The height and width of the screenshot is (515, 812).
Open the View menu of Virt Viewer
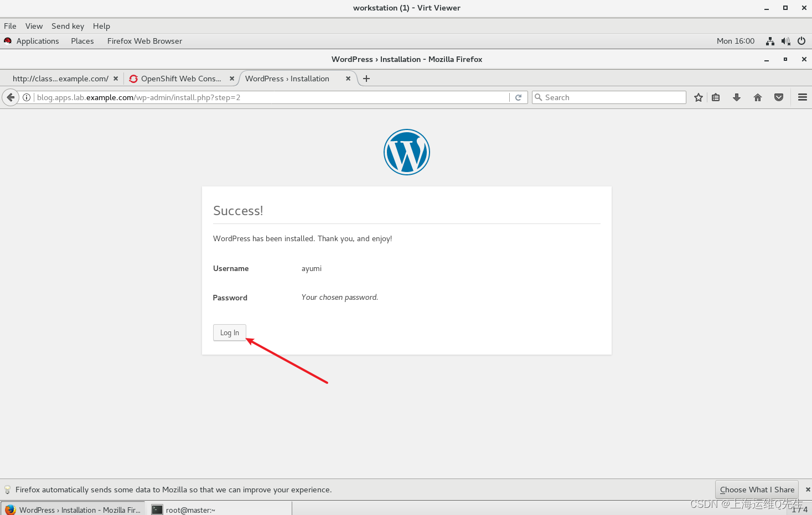(x=34, y=26)
